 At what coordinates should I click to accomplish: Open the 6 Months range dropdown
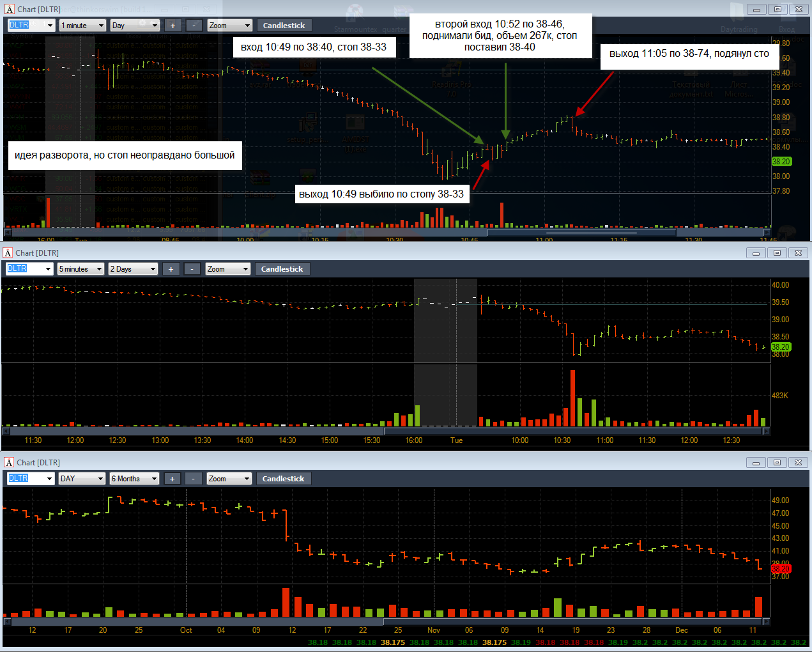[134, 479]
